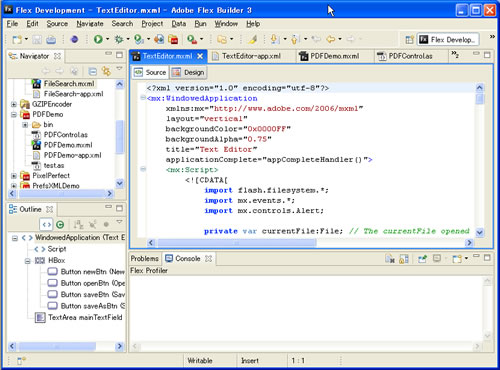The height and width of the screenshot is (370, 500).
Task: Open dropdown next to Profile button
Action: (x=148, y=39)
